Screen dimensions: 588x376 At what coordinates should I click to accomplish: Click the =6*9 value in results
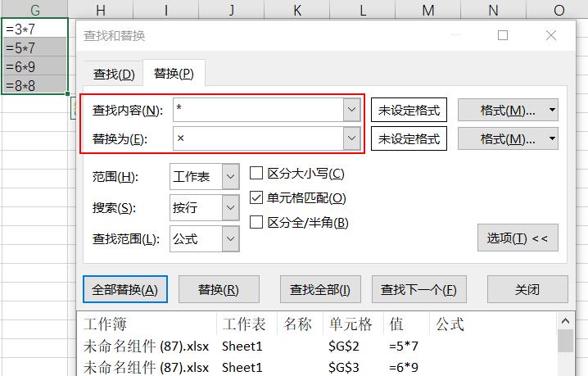click(404, 367)
